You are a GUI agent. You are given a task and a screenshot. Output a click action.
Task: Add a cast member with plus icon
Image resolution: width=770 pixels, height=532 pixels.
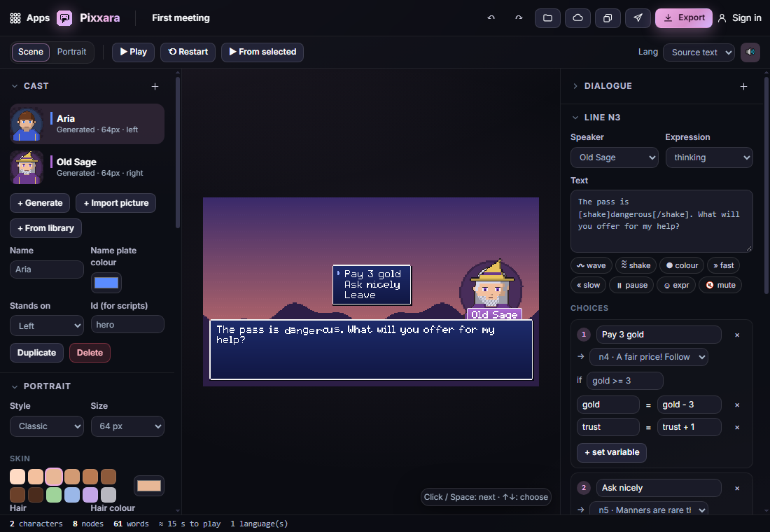point(155,87)
